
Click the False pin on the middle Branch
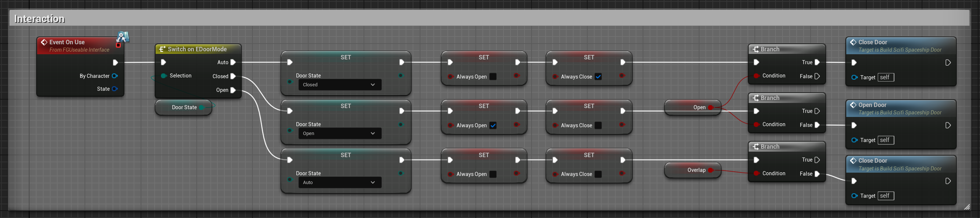817,125
